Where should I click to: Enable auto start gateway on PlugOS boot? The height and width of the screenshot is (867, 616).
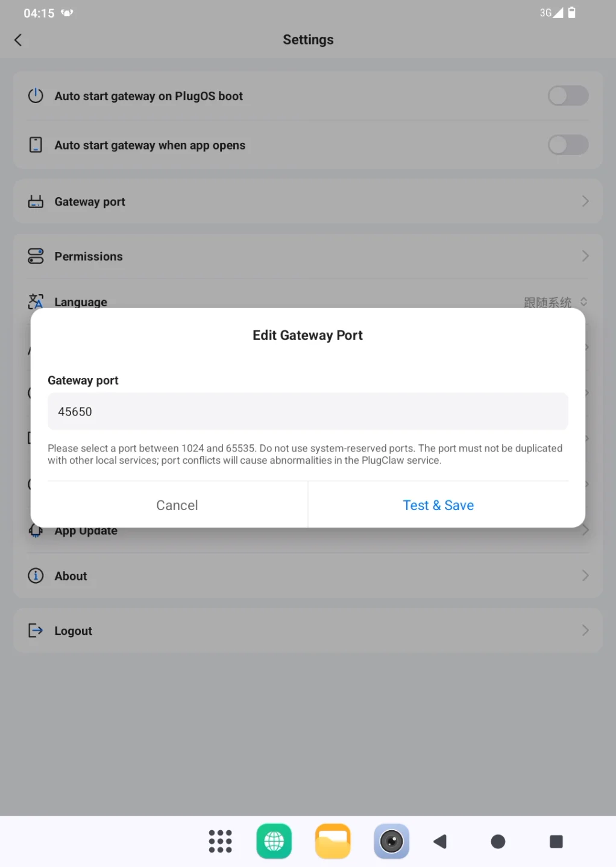[x=568, y=96]
